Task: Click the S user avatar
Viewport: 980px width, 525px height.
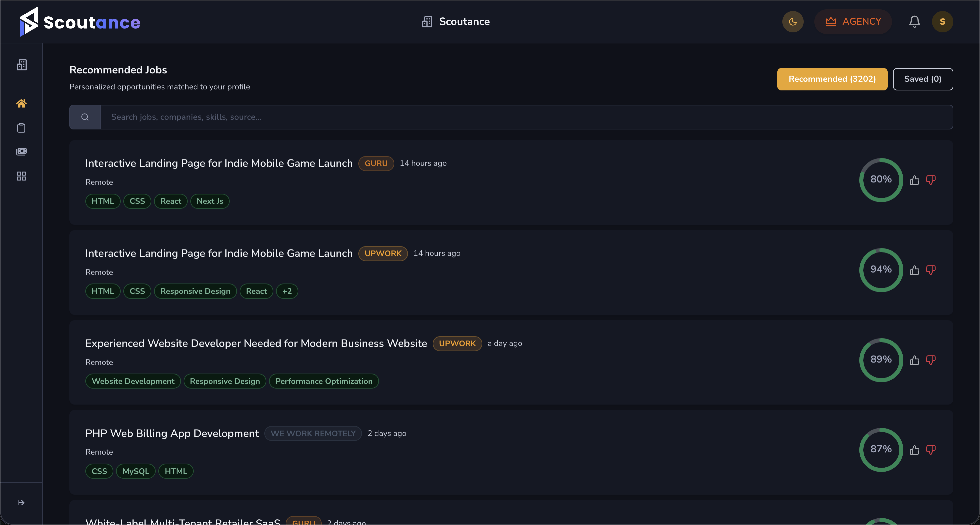Action: 942,21
